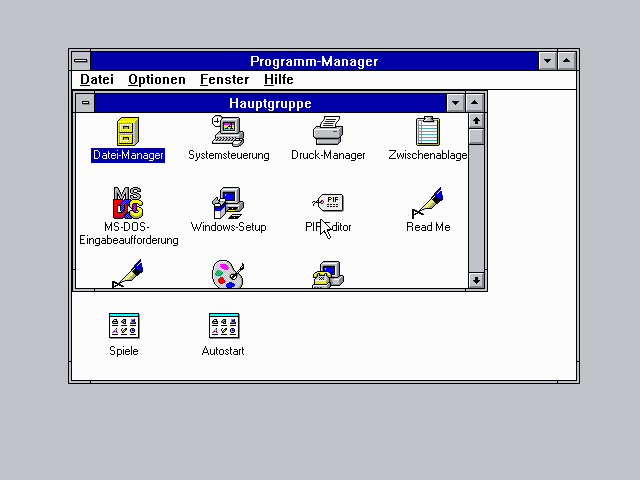
Task: Open Programm-Manager system control menu box
Action: coord(80,61)
